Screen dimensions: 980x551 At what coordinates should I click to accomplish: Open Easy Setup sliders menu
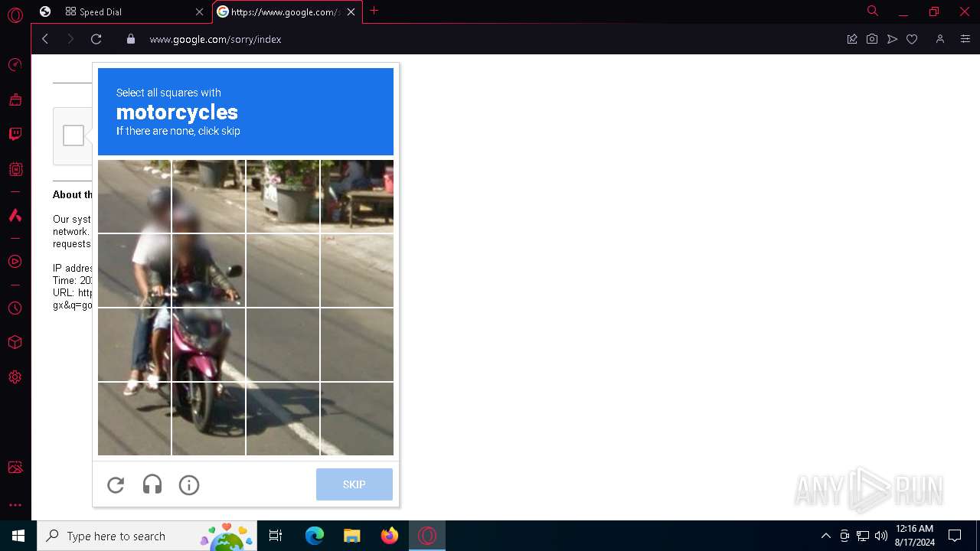965,39
